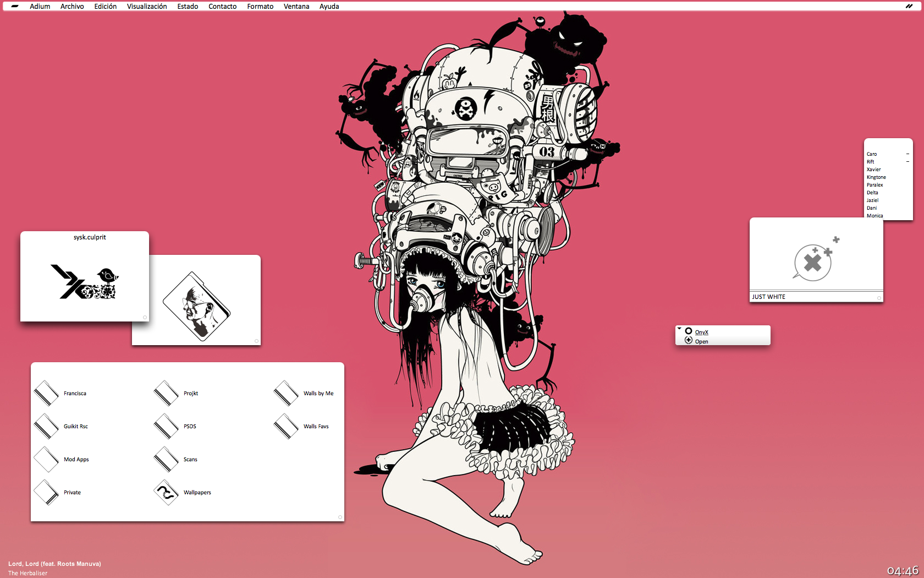Viewport: 924px width, 578px height.
Task: Click the 04:46 desktop clock
Action: [903, 571]
